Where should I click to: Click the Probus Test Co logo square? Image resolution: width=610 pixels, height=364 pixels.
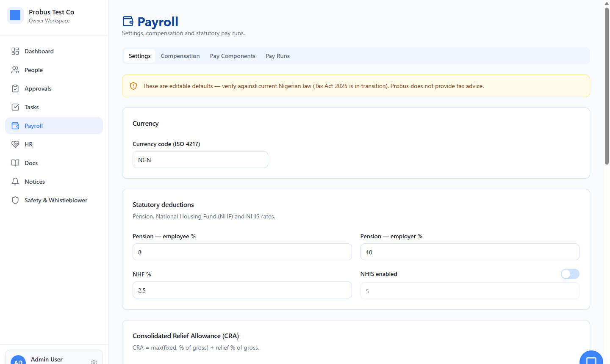pyautogui.click(x=15, y=15)
